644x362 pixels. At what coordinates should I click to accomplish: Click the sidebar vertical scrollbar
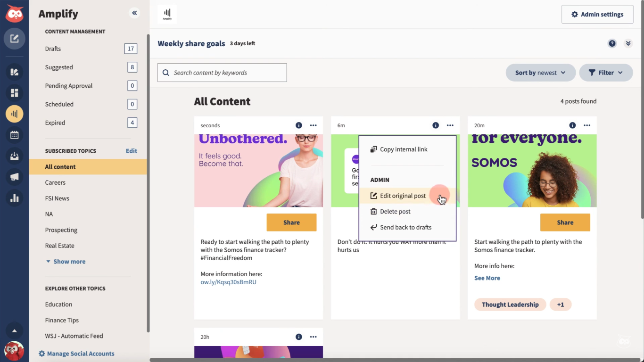tap(148, 183)
